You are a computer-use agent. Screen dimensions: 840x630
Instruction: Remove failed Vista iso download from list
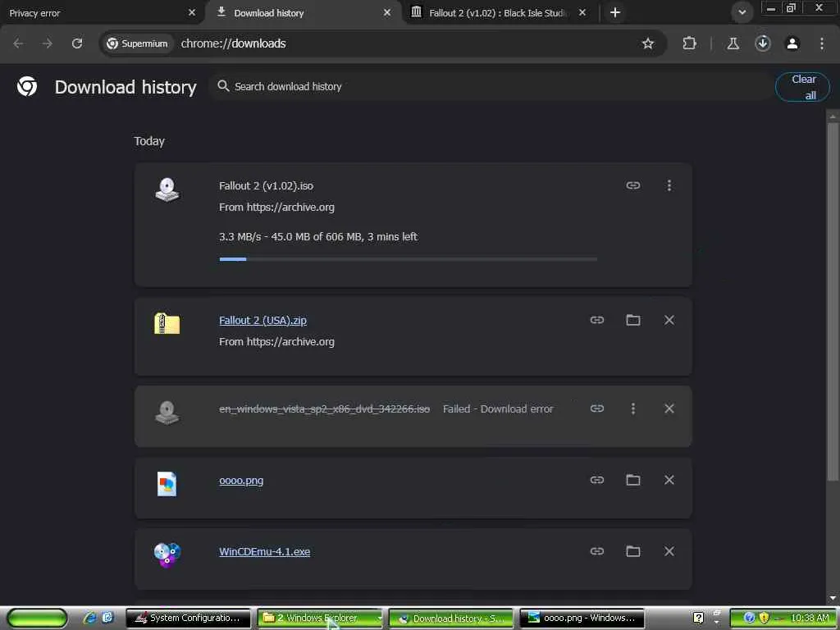click(x=669, y=409)
